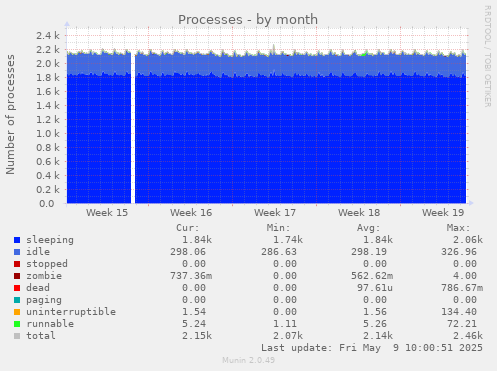Click the paging legend color swatch
The height and width of the screenshot is (371, 497).
tap(17, 300)
